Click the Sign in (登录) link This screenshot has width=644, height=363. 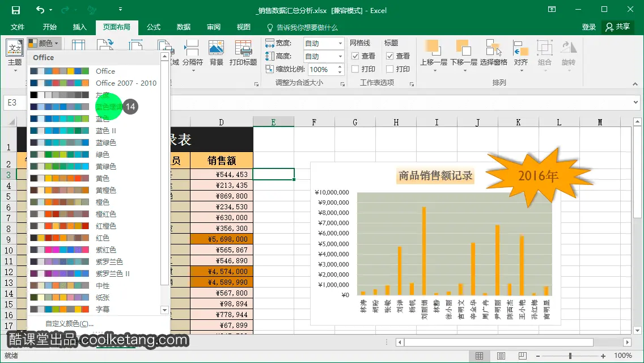coord(588,27)
